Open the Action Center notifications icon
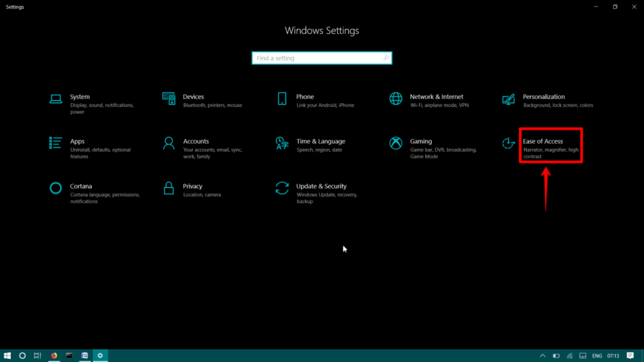Viewport: 644px width, 362px height. (x=630, y=356)
